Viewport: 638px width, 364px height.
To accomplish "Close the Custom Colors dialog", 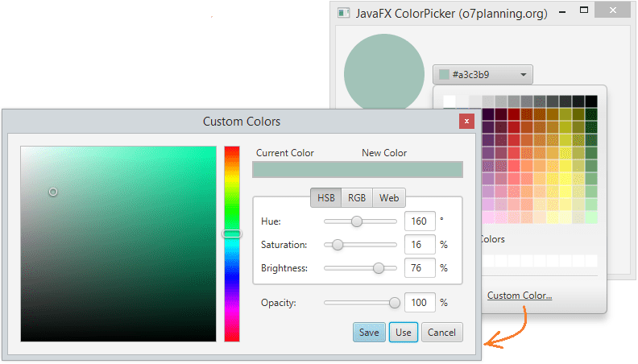I will point(466,121).
